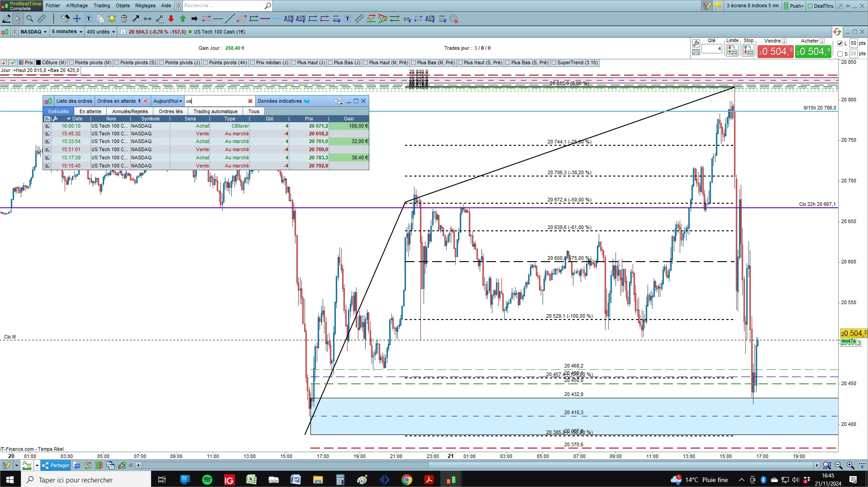Open the NASDAQ list dropdown
868x487 pixels.
coord(34,32)
